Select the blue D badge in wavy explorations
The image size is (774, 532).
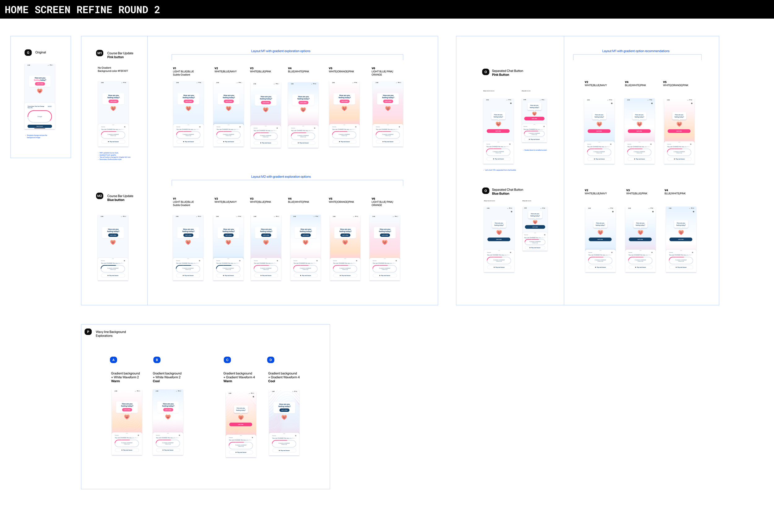coord(271,360)
